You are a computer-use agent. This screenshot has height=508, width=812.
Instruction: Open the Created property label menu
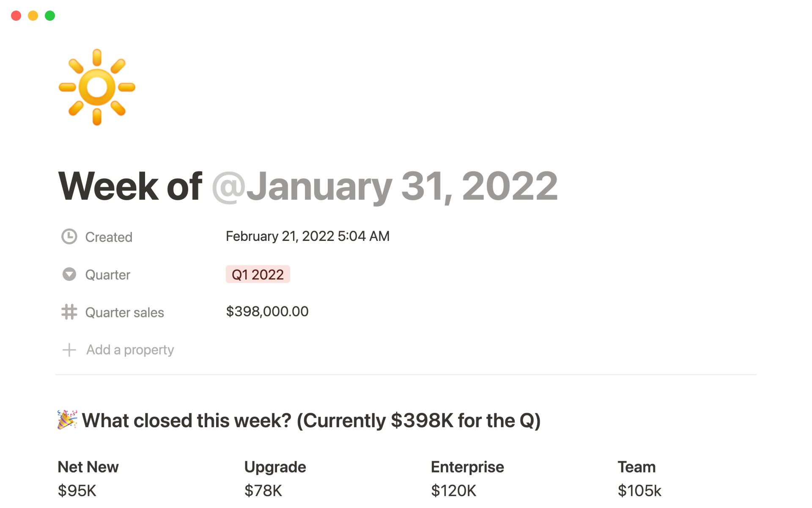point(109,237)
